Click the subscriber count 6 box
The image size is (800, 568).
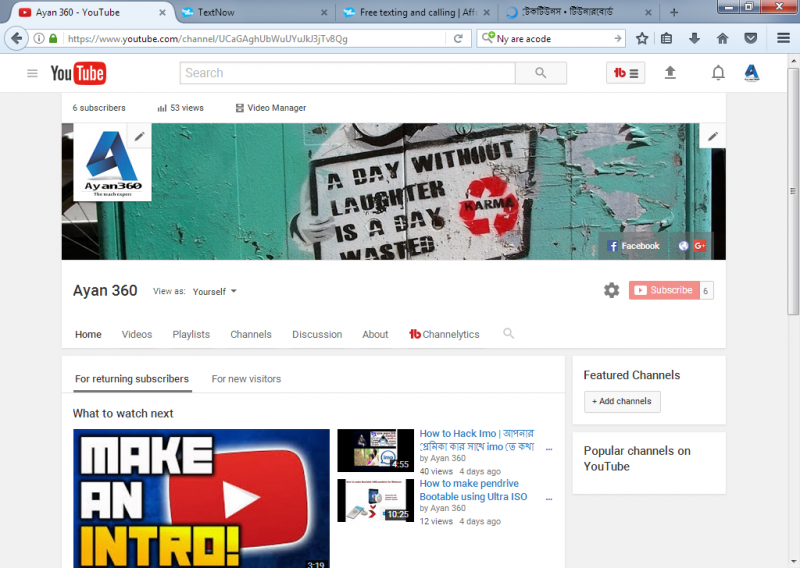pyautogui.click(x=706, y=290)
